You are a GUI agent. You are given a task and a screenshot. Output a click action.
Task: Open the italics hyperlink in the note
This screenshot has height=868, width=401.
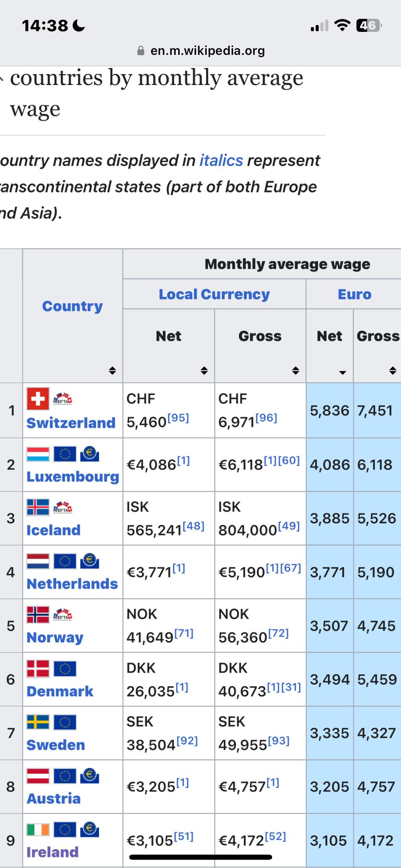click(221, 160)
